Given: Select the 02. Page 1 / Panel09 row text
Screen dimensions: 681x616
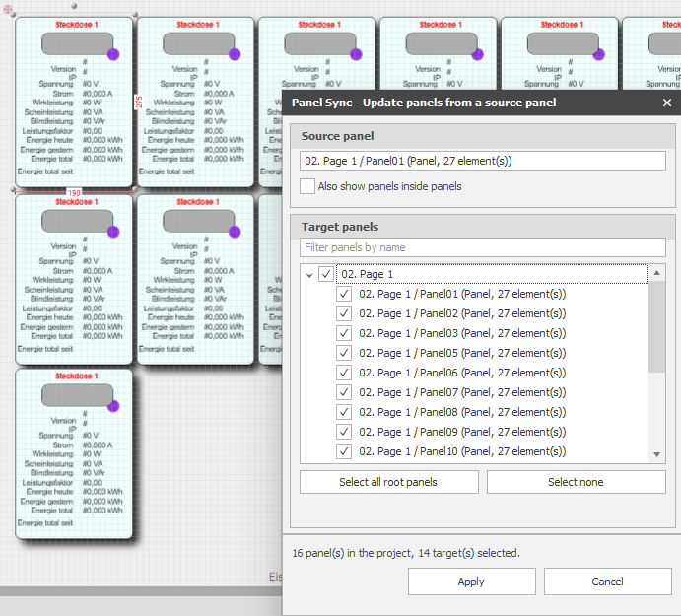Looking at the screenshot, I should [x=462, y=432].
